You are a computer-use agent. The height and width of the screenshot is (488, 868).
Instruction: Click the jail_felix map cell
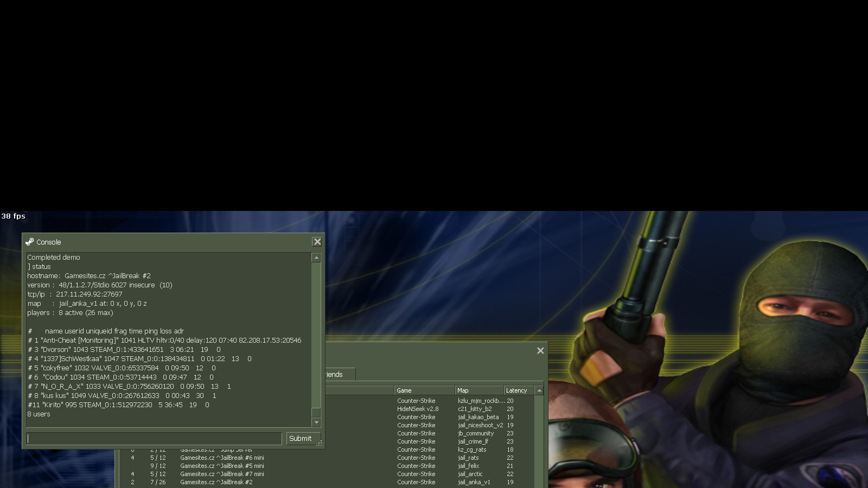(468, 466)
